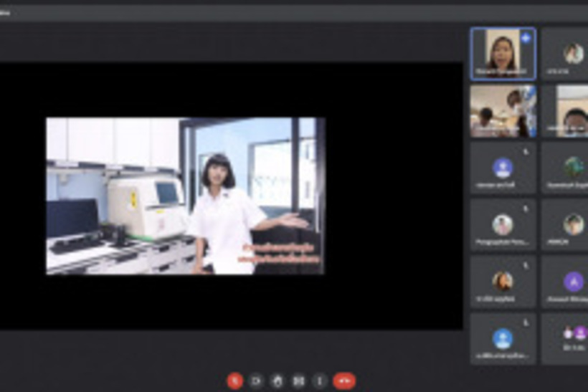Click the purple letter A avatar
Screen dimensions: 588x392
point(573,282)
